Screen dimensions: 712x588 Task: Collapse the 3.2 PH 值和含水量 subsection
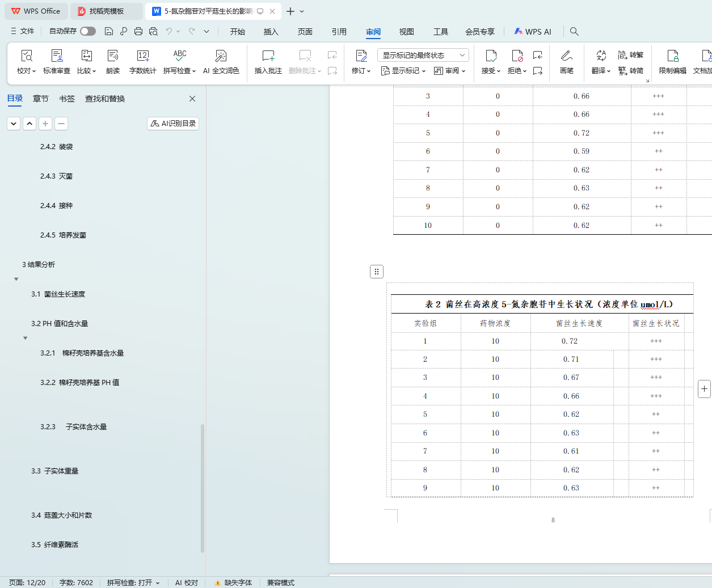pos(26,338)
